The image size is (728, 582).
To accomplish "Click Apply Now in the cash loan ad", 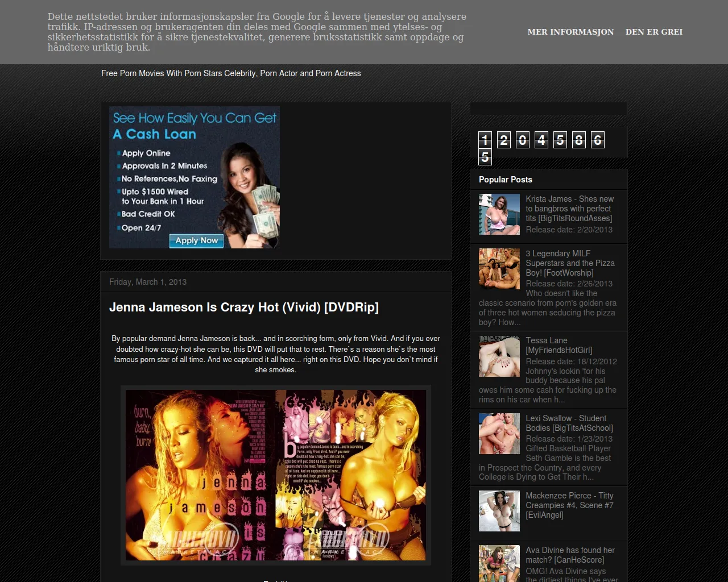I will click(x=197, y=241).
